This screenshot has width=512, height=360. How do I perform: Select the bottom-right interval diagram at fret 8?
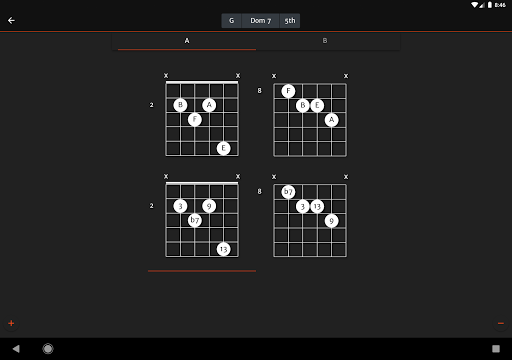click(x=310, y=221)
